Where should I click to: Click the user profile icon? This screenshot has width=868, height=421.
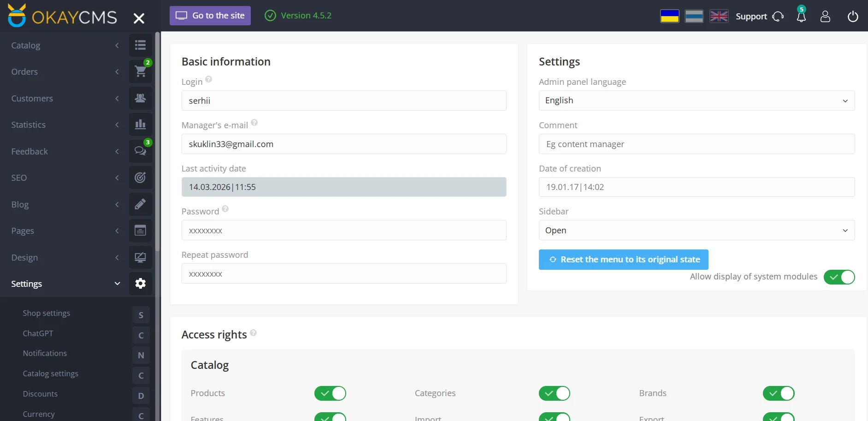click(x=825, y=17)
